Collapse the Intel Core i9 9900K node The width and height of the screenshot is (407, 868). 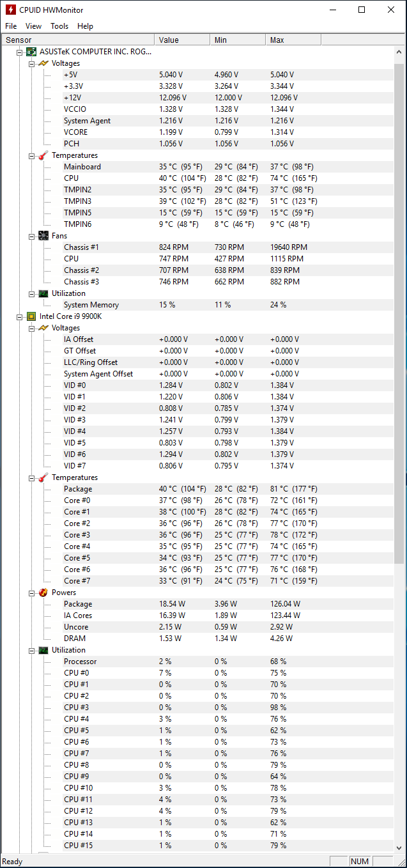pyautogui.click(x=20, y=316)
